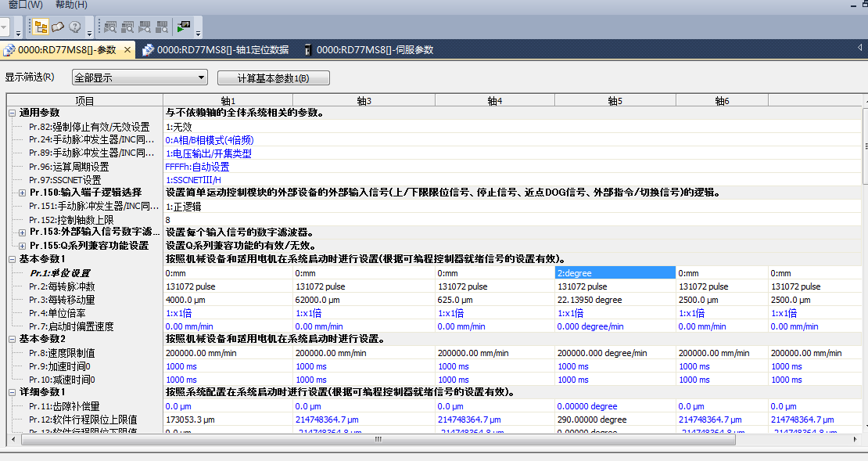The image size is (868, 461).
Task: Open the 帮助(H) menu
Action: point(71,5)
